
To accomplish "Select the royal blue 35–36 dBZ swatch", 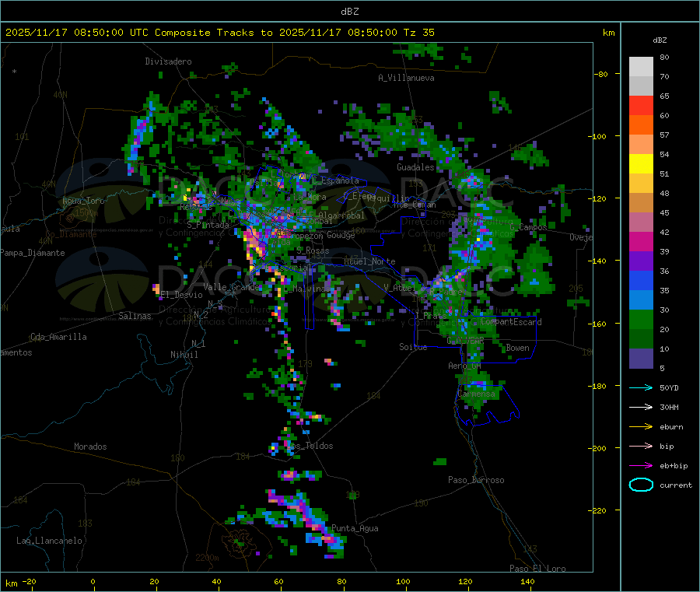I will tap(641, 280).
